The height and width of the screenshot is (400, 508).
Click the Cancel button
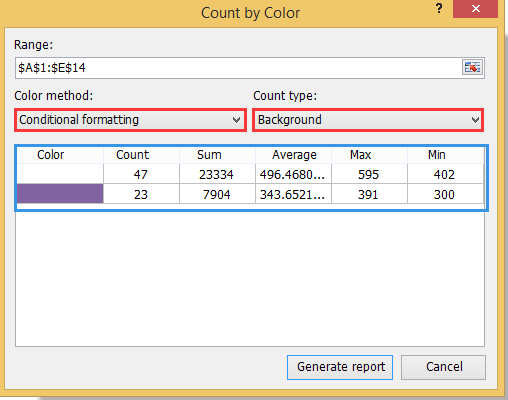coord(443,367)
